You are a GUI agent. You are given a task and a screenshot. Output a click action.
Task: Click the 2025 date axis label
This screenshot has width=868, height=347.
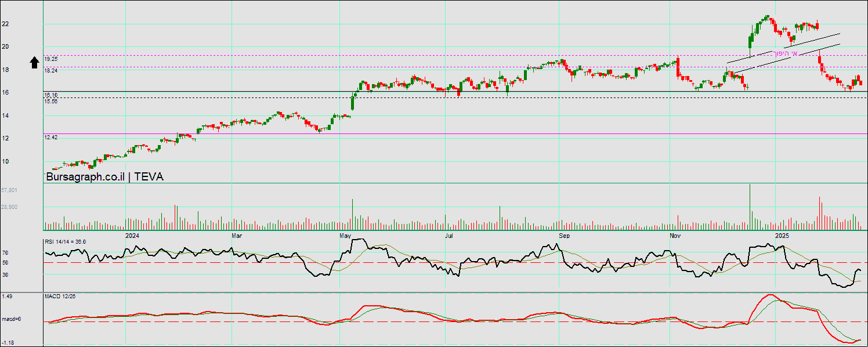tap(783, 236)
